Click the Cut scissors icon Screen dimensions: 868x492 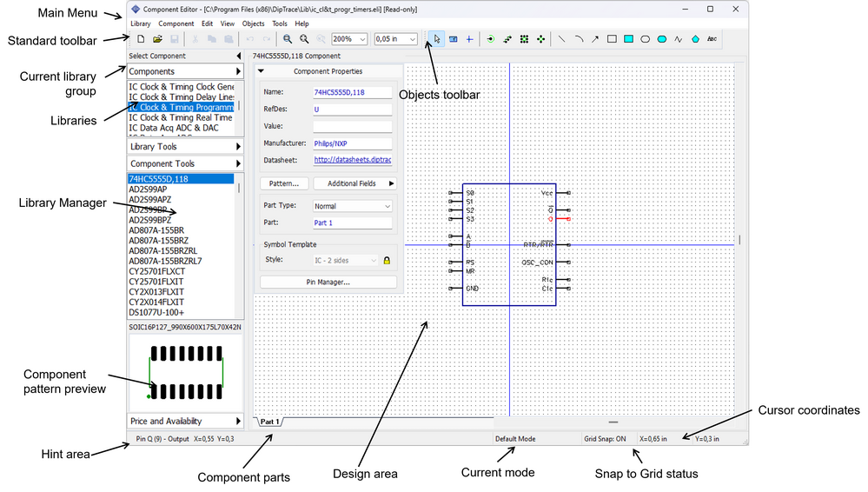pyautogui.click(x=195, y=39)
